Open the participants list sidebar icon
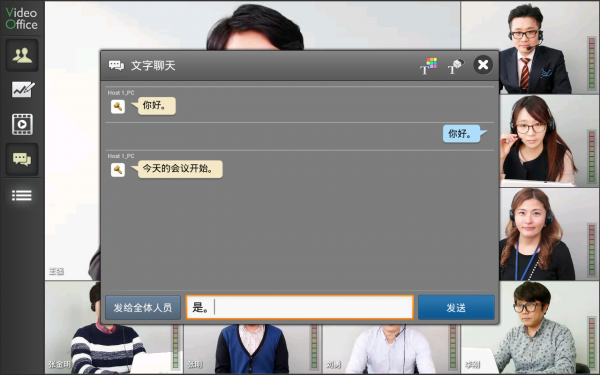The image size is (600, 375). pos(22,55)
